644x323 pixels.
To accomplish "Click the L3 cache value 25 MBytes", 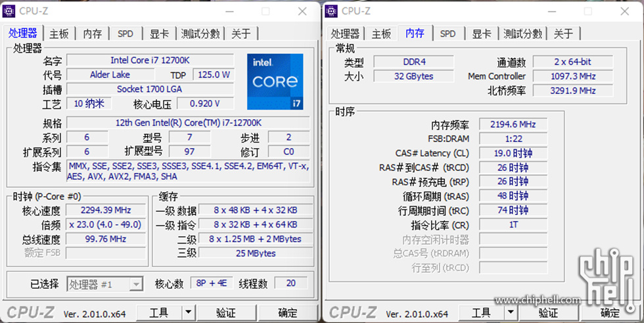I will 256,253.
